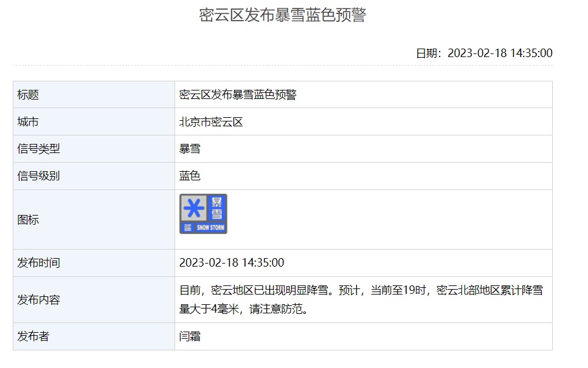Select the 发布内容 label cell
The image size is (588, 368).
coord(39,300)
